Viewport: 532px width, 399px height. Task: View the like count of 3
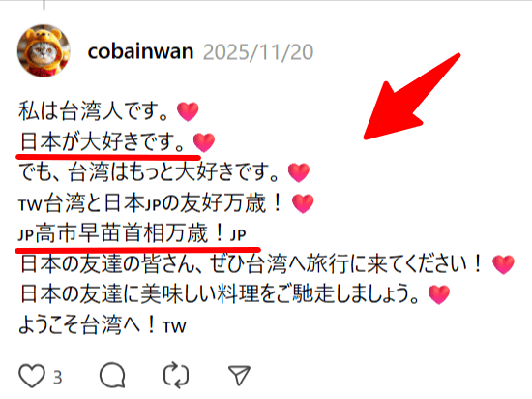[58, 378]
